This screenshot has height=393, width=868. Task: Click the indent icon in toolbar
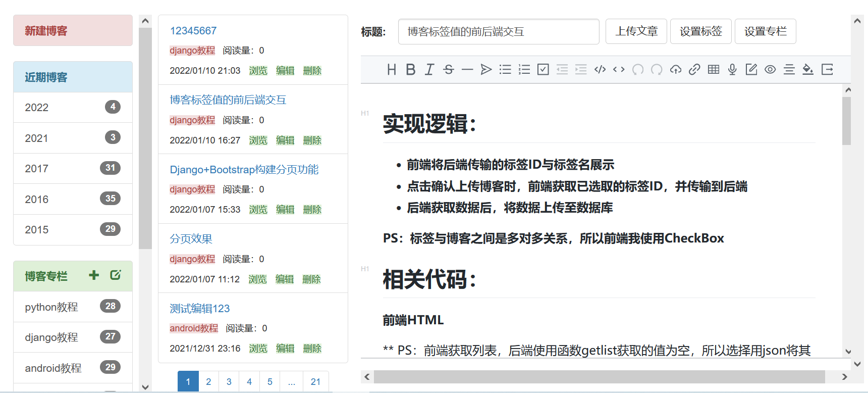(x=581, y=70)
